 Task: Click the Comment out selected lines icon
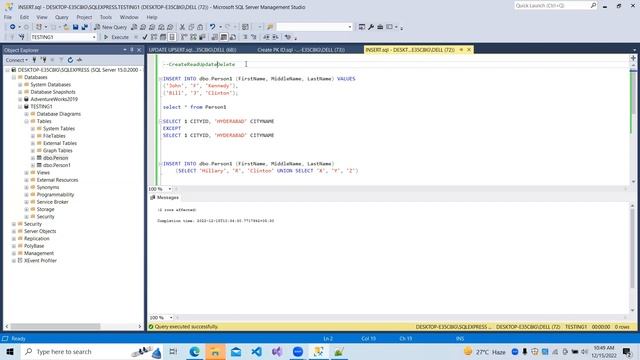[245, 37]
